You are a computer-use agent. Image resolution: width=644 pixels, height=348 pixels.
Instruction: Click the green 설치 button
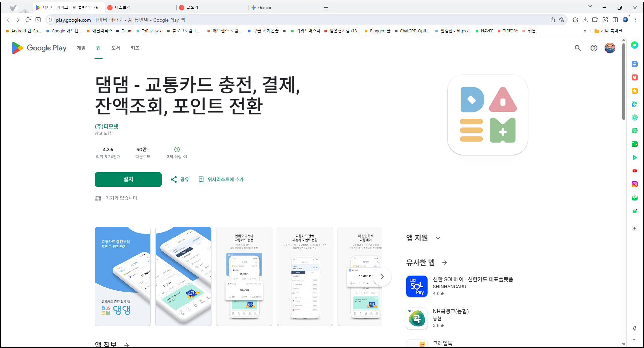pyautogui.click(x=128, y=180)
